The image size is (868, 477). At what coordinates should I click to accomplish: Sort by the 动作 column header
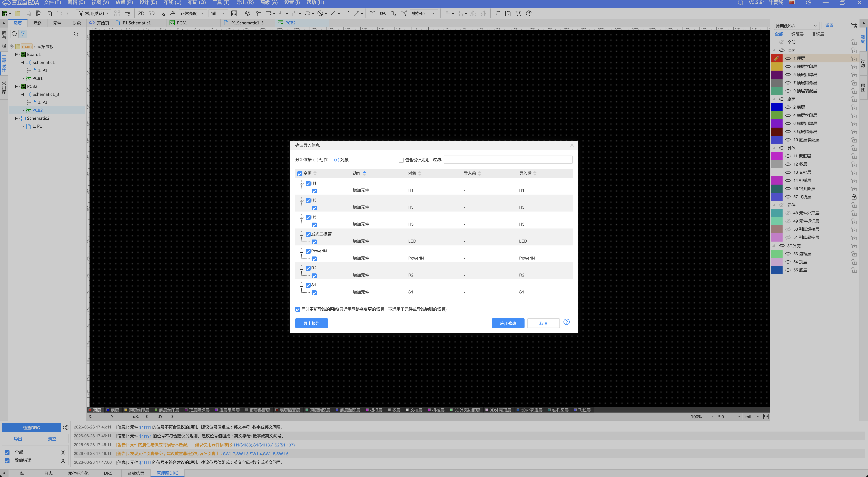[359, 173]
